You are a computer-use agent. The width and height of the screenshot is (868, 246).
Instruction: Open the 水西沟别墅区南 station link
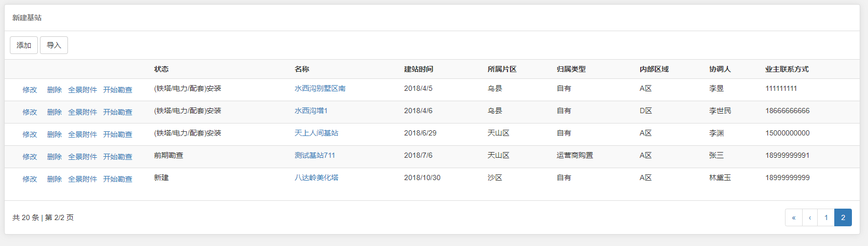(x=320, y=89)
